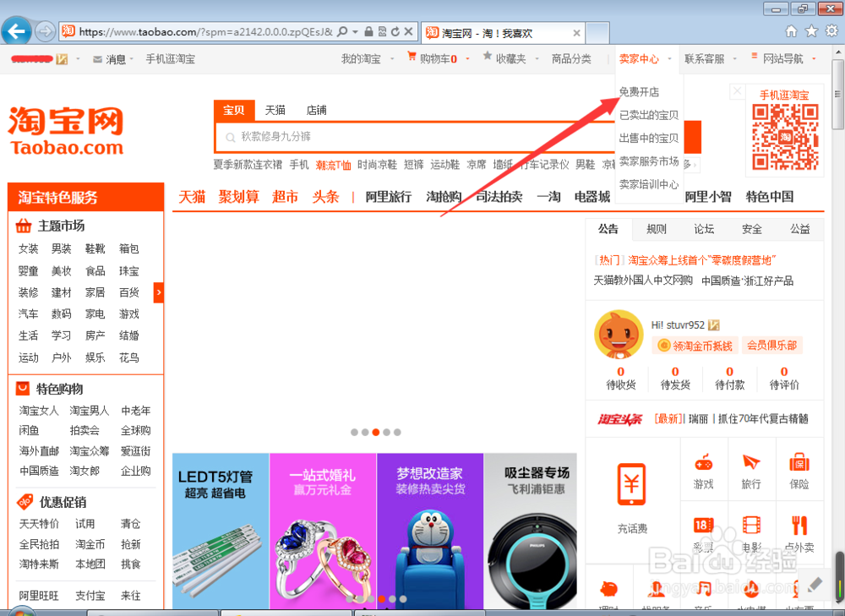The height and width of the screenshot is (616, 845).
Task: Switch to the 规则 notice tab
Action: click(x=657, y=229)
